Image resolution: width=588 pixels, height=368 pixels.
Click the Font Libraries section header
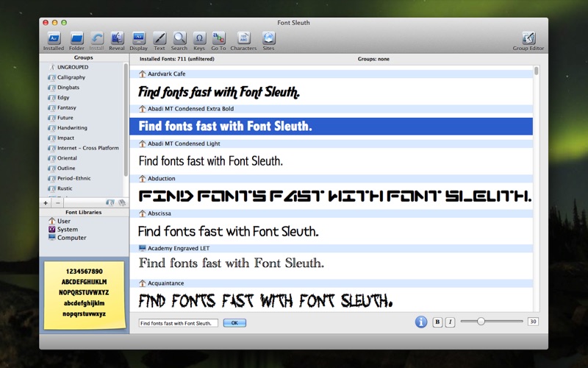pos(83,212)
